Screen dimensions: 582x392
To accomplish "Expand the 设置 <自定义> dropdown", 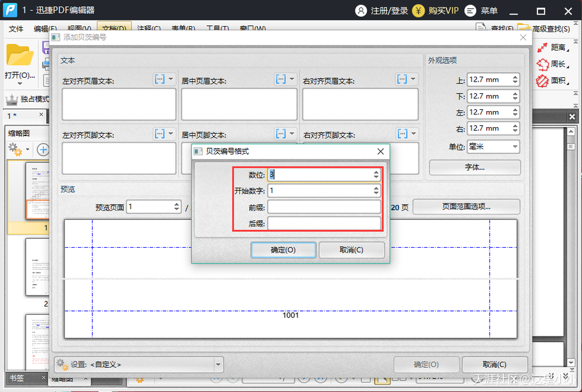I will point(218,365).
